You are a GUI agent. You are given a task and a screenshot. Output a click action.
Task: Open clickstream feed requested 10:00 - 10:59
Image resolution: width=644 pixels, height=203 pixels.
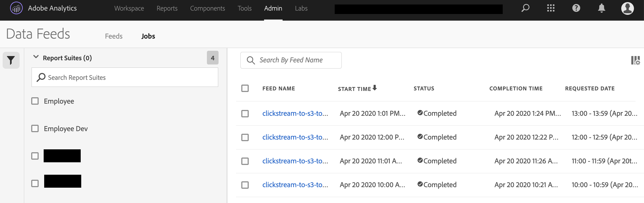pyautogui.click(x=295, y=185)
